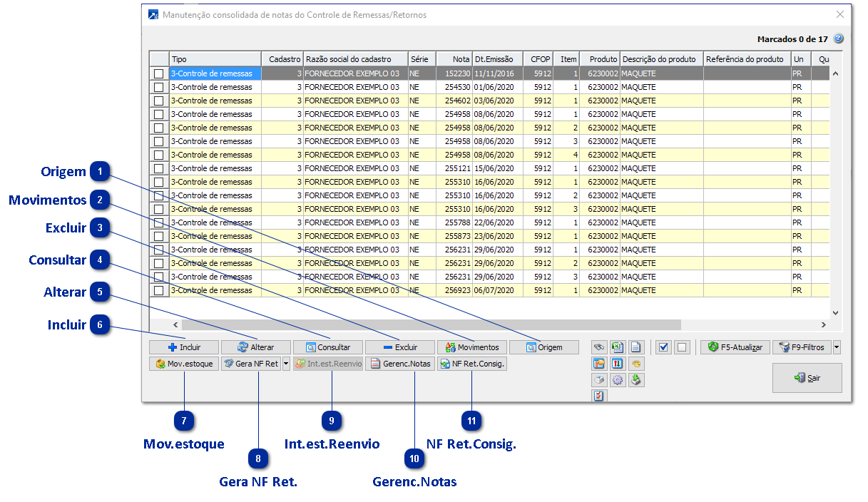
Task: Click the checklist icon under the toolbar
Action: point(599,396)
